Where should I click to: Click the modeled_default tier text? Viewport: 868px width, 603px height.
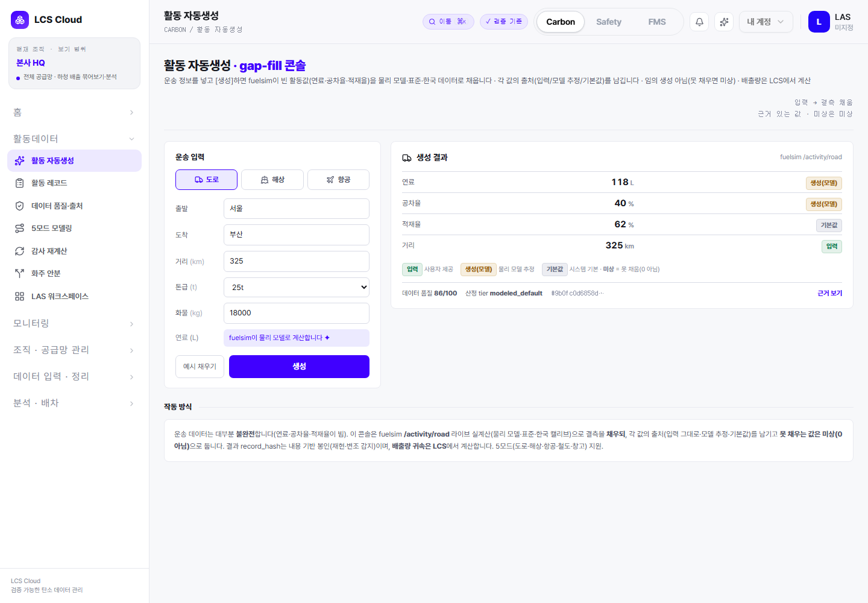[x=516, y=294]
